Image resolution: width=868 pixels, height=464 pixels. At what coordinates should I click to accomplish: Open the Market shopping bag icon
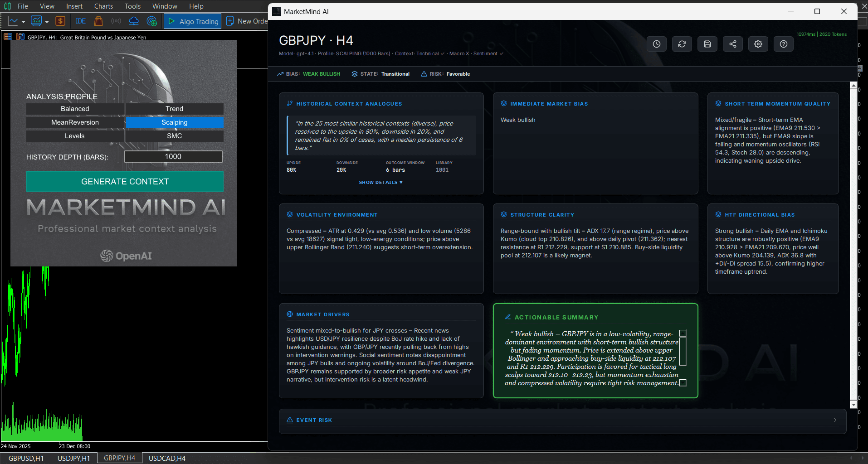click(98, 21)
